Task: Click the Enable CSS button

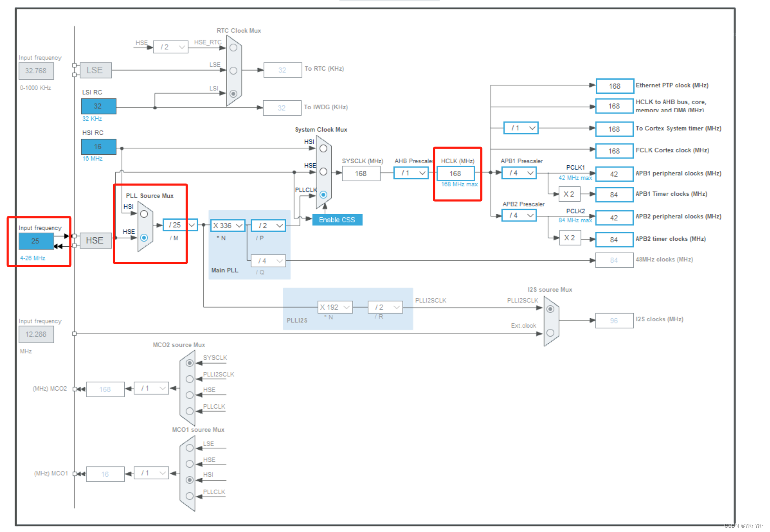Action: [x=337, y=220]
